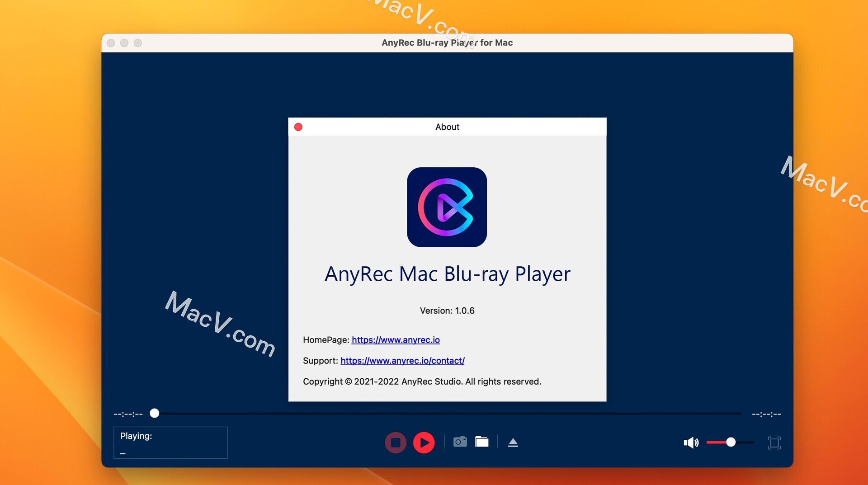Eject the disc with the eject icon
Viewport: 868px width, 485px height.
pyautogui.click(x=513, y=443)
